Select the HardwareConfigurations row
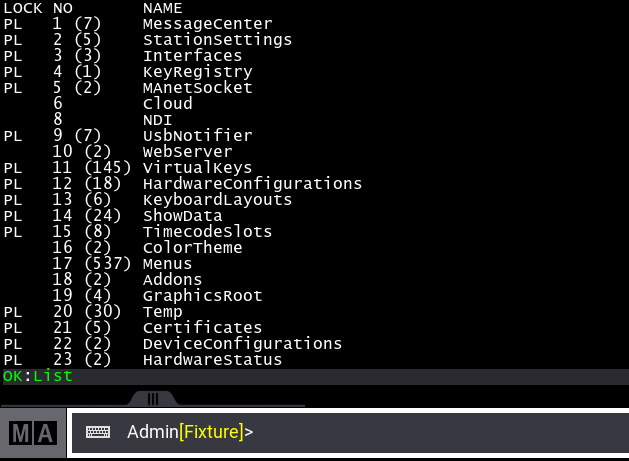 252,184
